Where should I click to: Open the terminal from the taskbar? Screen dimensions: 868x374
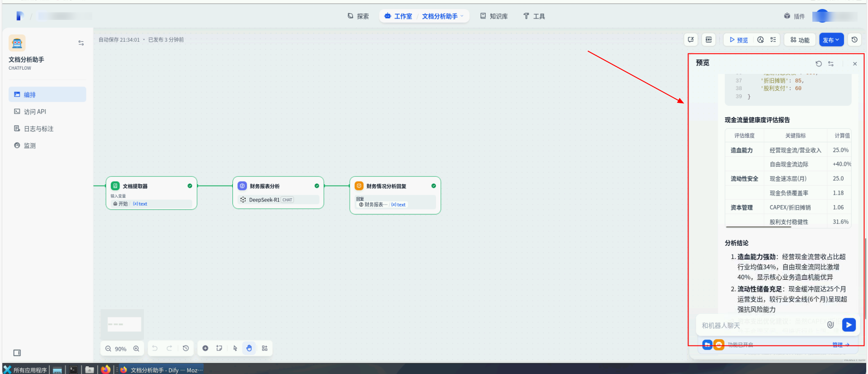74,369
